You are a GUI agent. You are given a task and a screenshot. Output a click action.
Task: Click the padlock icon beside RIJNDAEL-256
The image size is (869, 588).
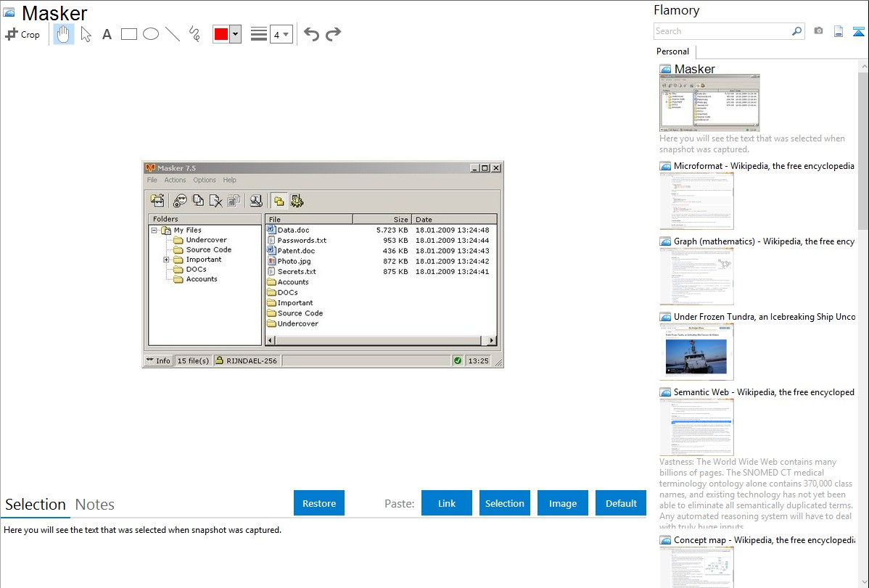pos(220,360)
